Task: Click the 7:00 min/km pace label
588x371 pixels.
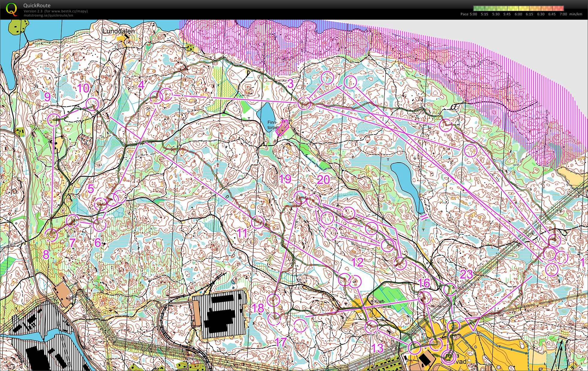Action: [571, 14]
